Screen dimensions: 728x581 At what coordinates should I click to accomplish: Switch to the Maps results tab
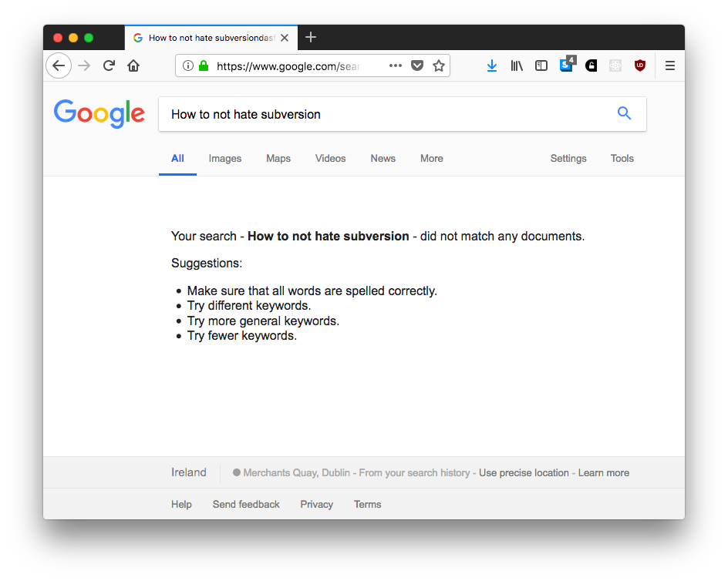pyautogui.click(x=278, y=159)
